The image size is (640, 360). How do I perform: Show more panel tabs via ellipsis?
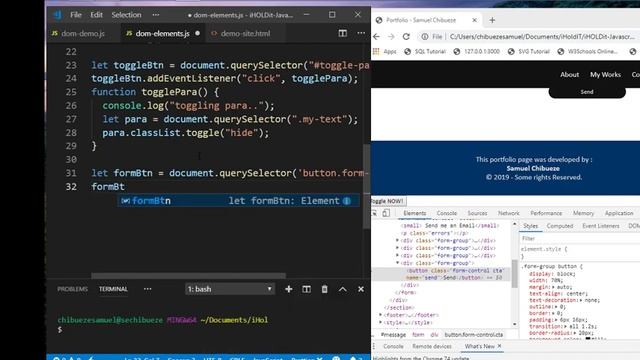(x=148, y=289)
